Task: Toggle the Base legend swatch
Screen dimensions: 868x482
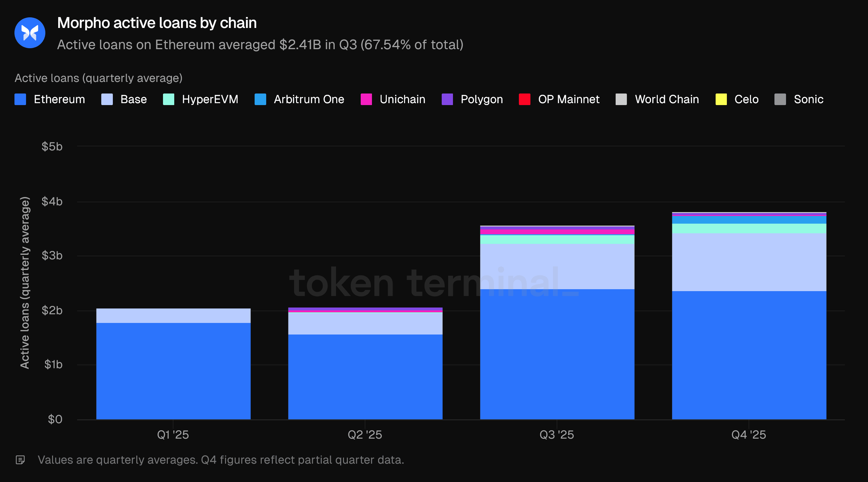Action: [x=107, y=99]
